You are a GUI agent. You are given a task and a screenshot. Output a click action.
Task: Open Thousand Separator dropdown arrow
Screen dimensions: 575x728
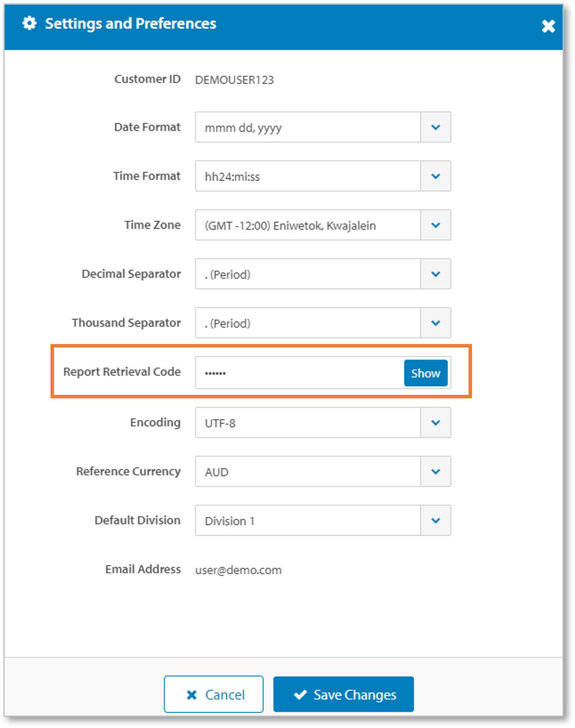436,323
